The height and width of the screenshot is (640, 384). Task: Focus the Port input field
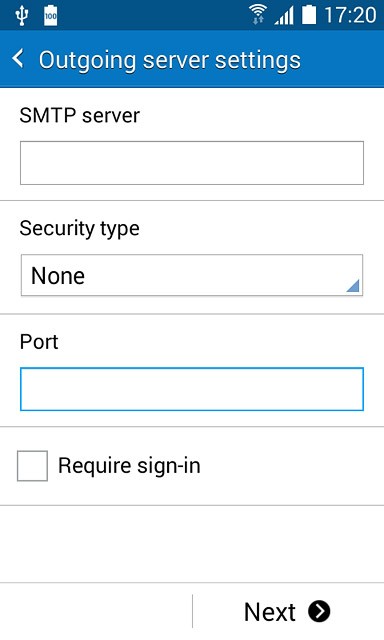(192, 389)
